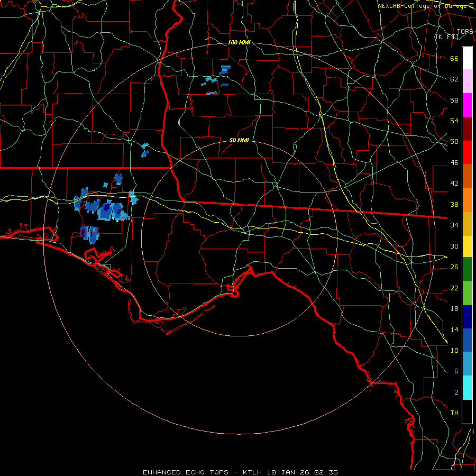Click the "46" legend value
The height and width of the screenshot is (476, 476).
(454, 163)
